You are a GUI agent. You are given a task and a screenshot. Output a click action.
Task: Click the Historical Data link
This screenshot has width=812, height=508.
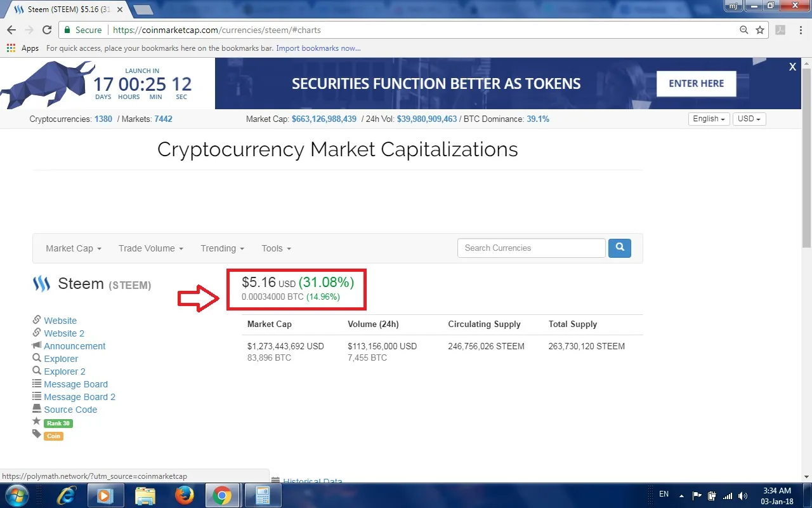[312, 481]
